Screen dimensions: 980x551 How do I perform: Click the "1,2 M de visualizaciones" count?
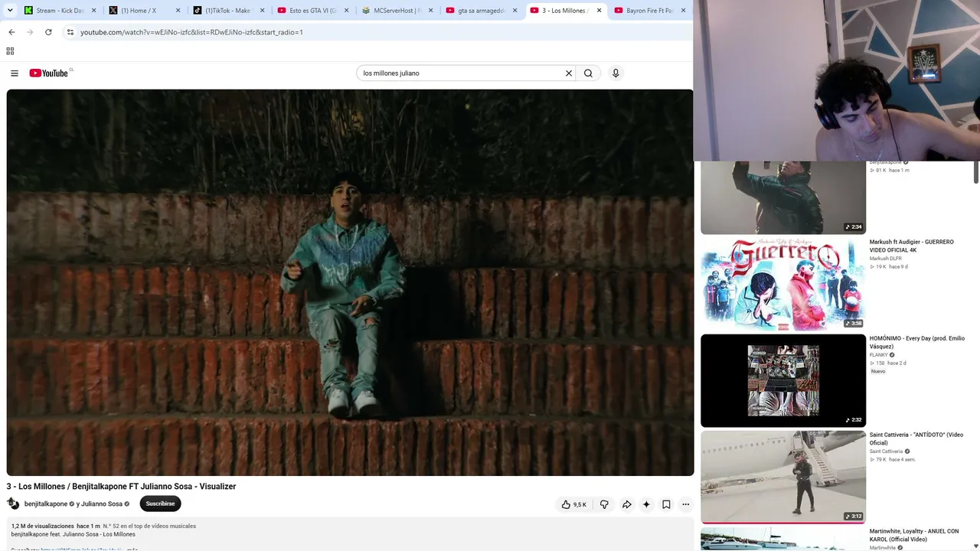pyautogui.click(x=43, y=527)
